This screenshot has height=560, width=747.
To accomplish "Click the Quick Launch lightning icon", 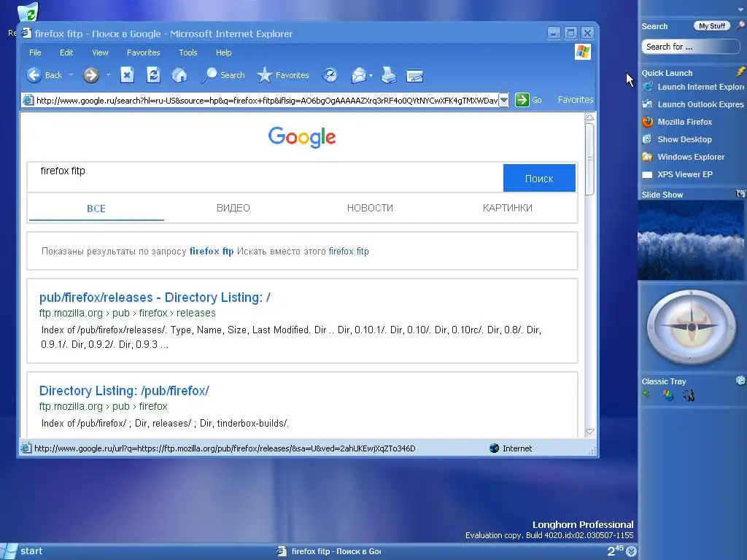I will click(741, 72).
